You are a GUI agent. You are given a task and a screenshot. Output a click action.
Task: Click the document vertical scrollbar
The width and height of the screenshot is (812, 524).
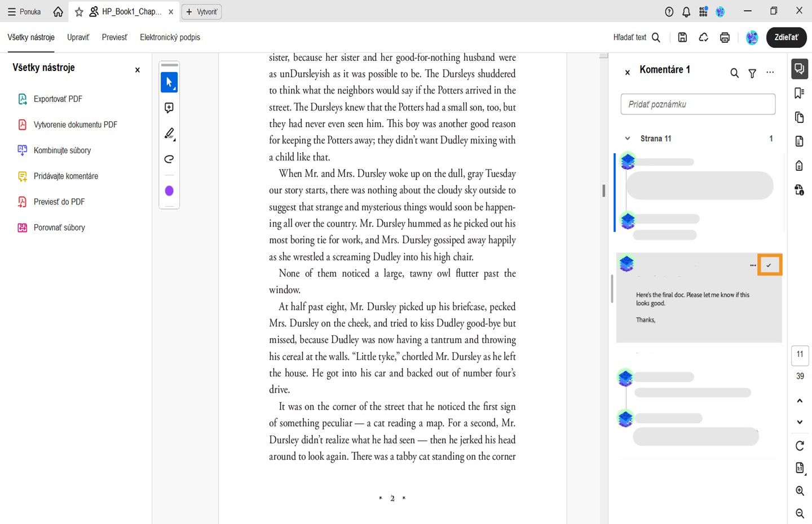(x=604, y=191)
